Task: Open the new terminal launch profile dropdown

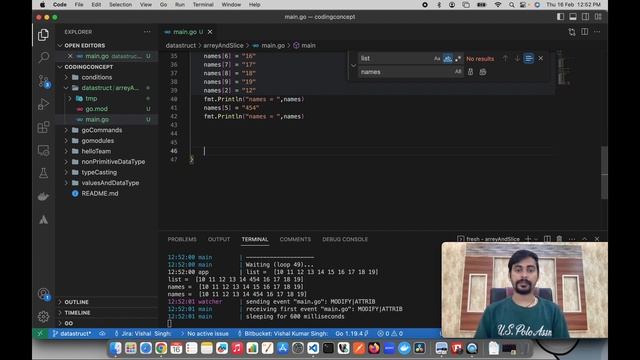Action: [x=536, y=239]
